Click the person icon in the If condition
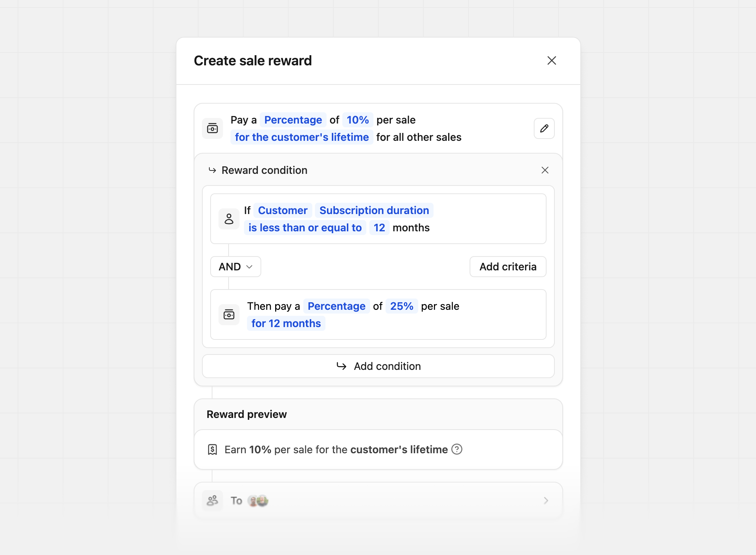 pos(229,219)
